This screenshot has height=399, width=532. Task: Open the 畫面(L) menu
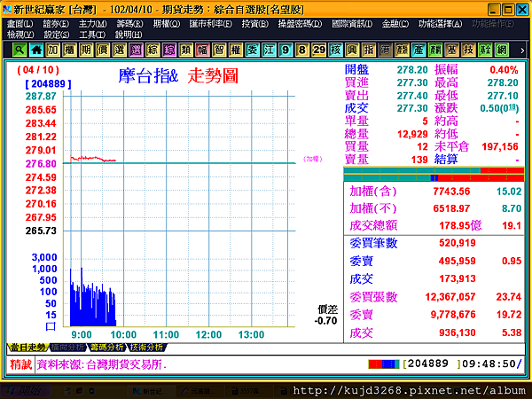pos(20,24)
